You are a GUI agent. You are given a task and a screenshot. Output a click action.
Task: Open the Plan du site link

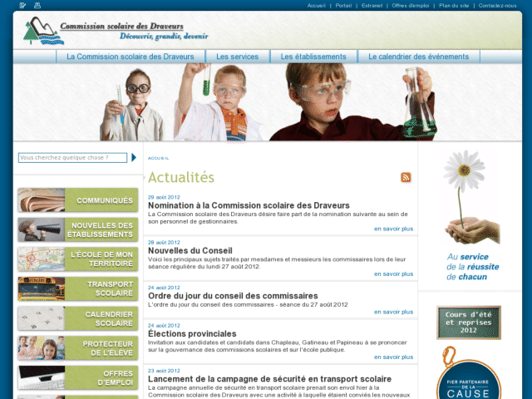point(454,6)
